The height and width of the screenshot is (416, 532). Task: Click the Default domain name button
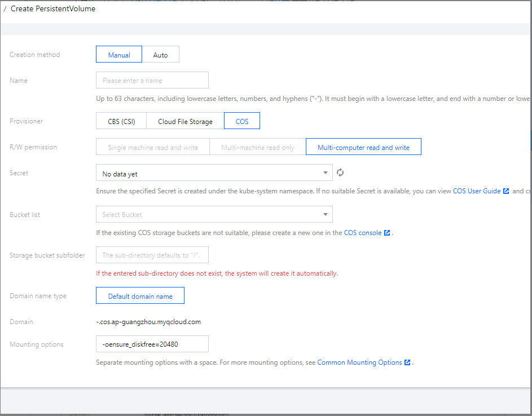coord(140,296)
